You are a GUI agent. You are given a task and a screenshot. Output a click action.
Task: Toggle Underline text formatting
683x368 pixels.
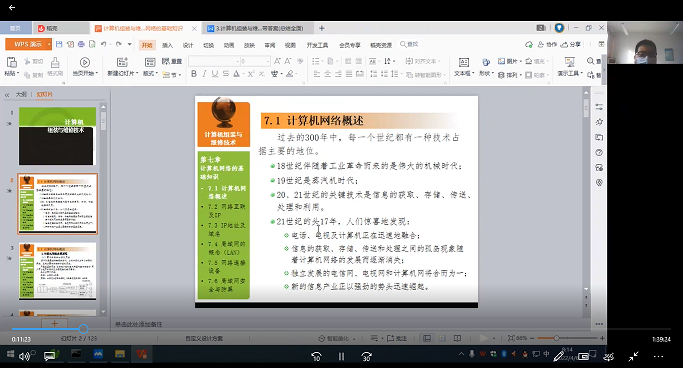pyautogui.click(x=215, y=74)
